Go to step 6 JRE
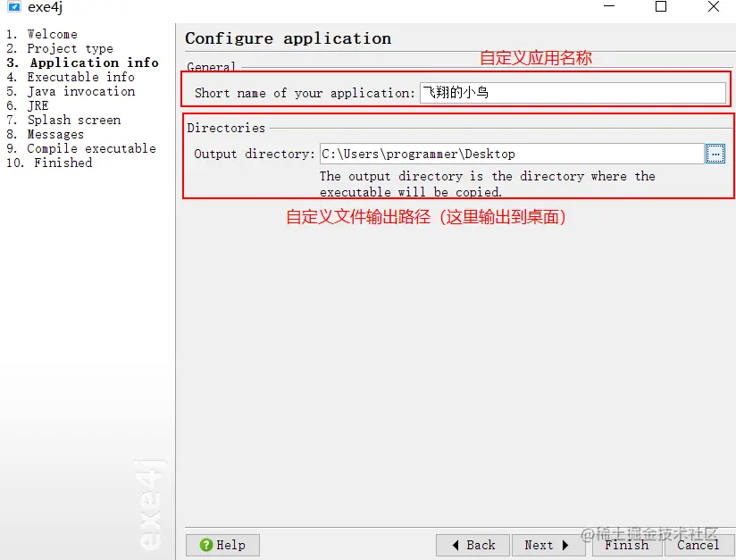Viewport: 736px width, 560px height. pos(27,105)
